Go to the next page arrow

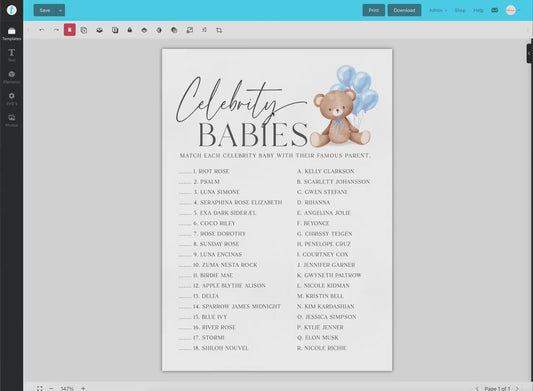[x=517, y=388]
